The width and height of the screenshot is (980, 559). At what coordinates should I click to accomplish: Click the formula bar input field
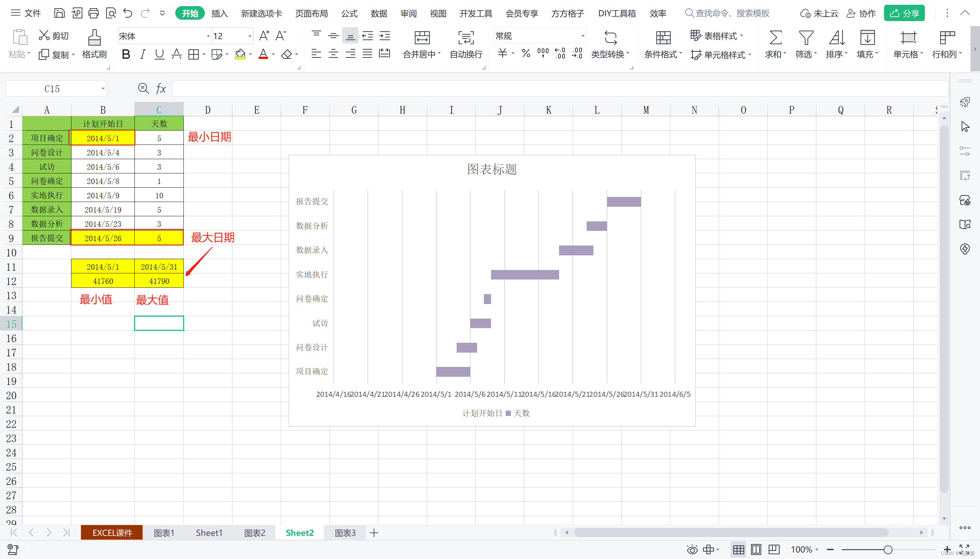pyautogui.click(x=538, y=89)
